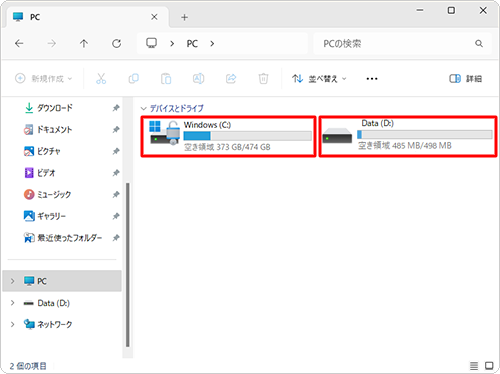The width and height of the screenshot is (500, 374).
Task: Unpin ミュージック using its pin icon
Action: point(116,195)
